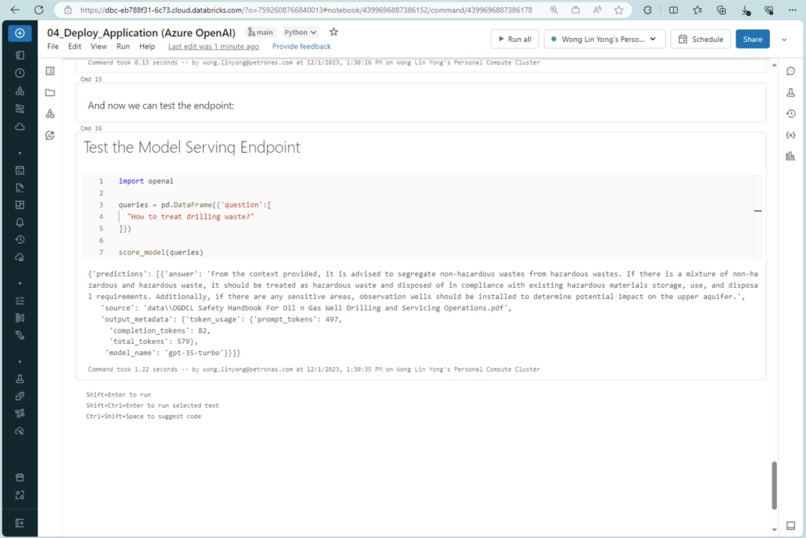Click the scrollbar down arrow

(774, 529)
